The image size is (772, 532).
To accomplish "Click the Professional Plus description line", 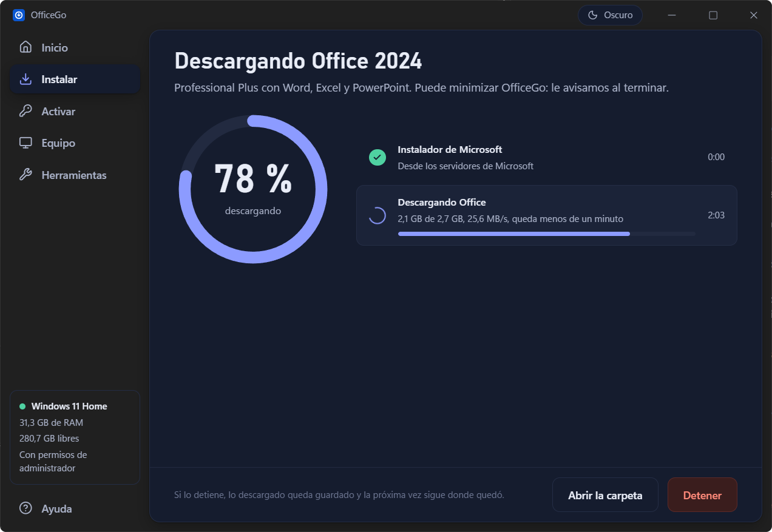I will coord(421,88).
